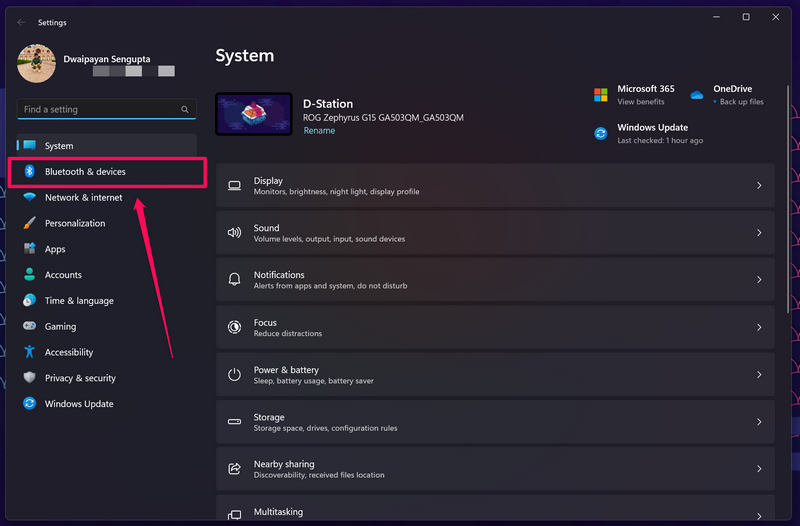Viewport: 800px width, 526px height.
Task: Click the Microsoft 365 logo icon
Action: pos(601,95)
